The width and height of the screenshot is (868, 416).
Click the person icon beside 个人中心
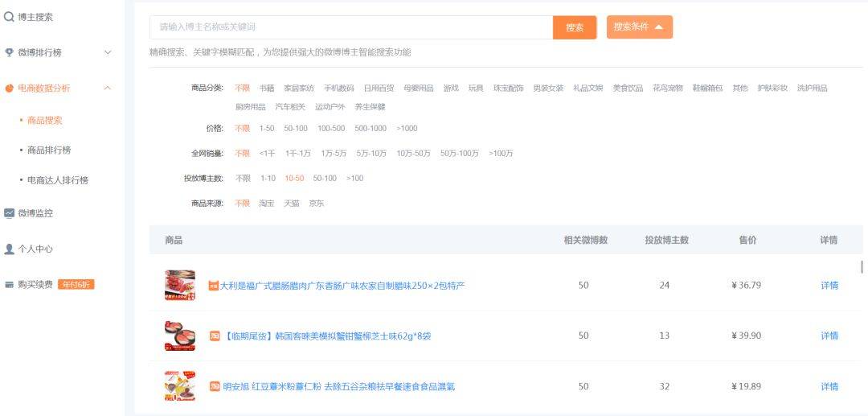coord(9,249)
